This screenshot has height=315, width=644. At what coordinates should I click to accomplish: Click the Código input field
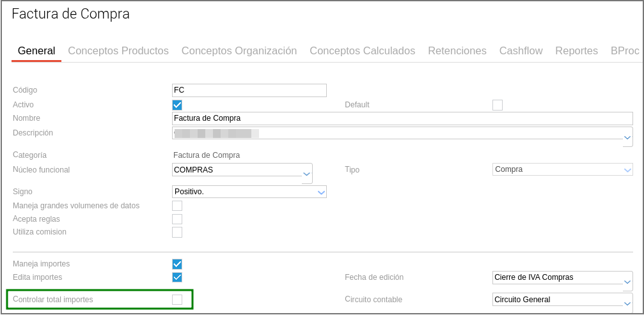click(249, 91)
